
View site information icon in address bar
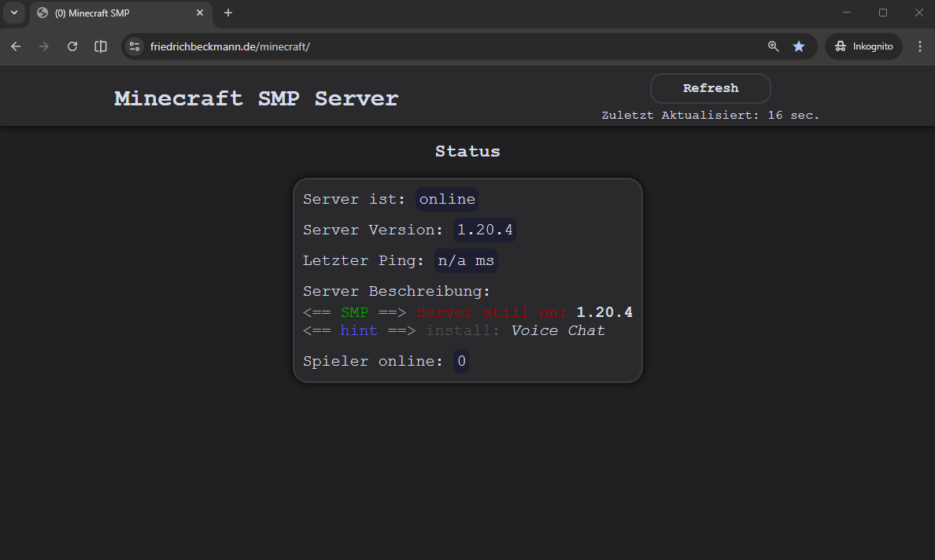(135, 46)
